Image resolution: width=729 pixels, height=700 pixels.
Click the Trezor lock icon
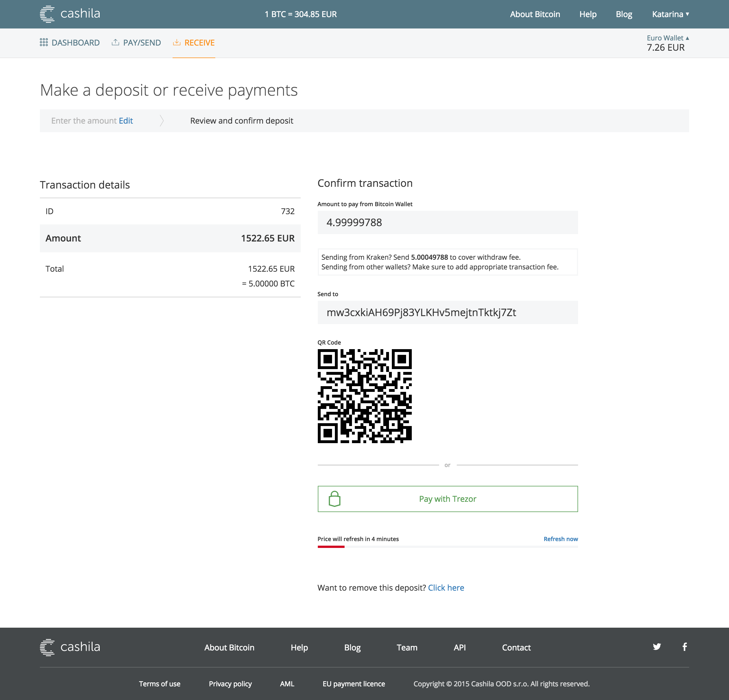click(334, 499)
